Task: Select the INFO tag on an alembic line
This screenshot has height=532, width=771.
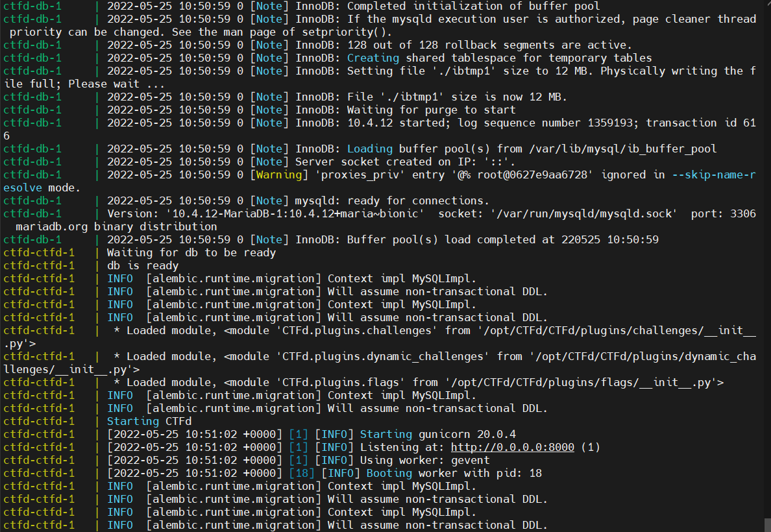Action: tap(120, 278)
